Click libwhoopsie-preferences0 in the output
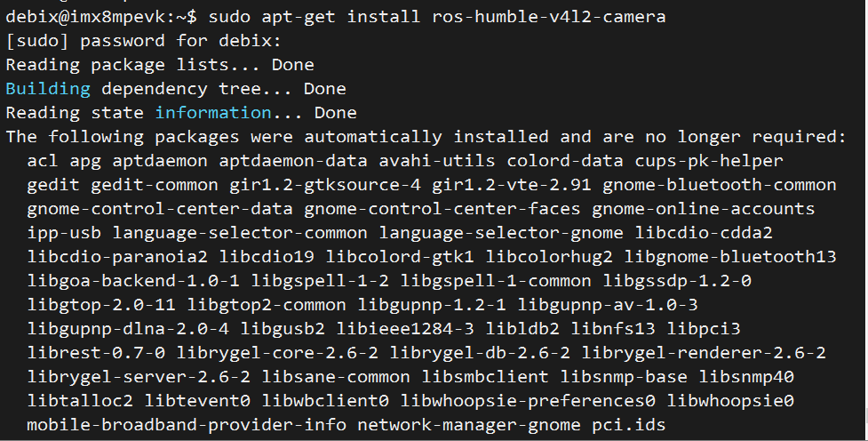This screenshot has height=441, width=868. [528, 401]
